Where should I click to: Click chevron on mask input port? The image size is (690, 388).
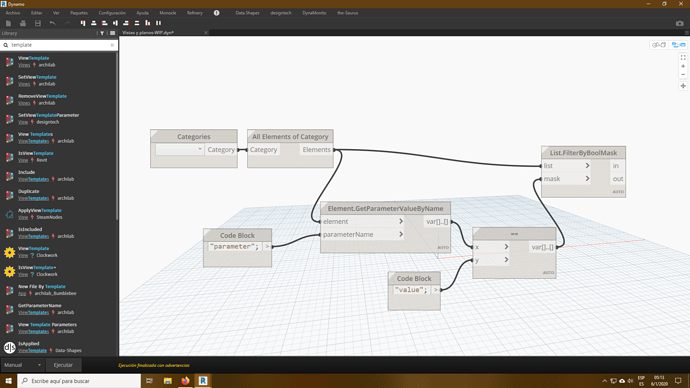pos(587,179)
